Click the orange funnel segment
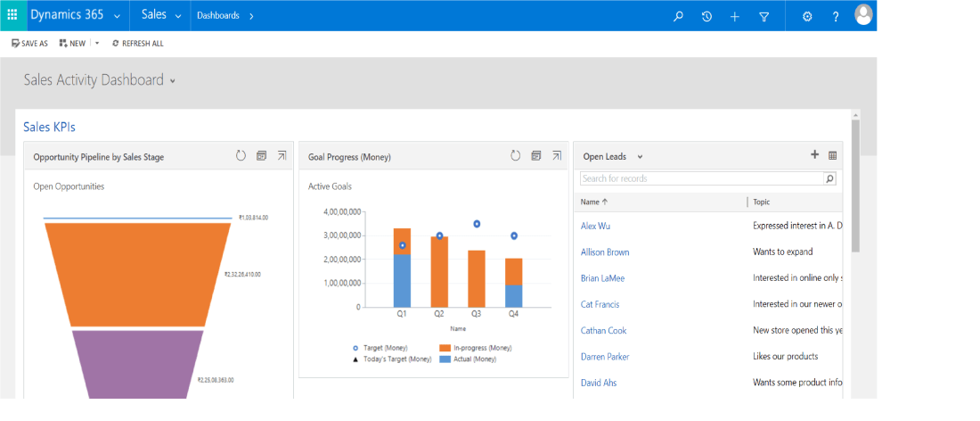The width and height of the screenshot is (980, 421). tap(136, 272)
